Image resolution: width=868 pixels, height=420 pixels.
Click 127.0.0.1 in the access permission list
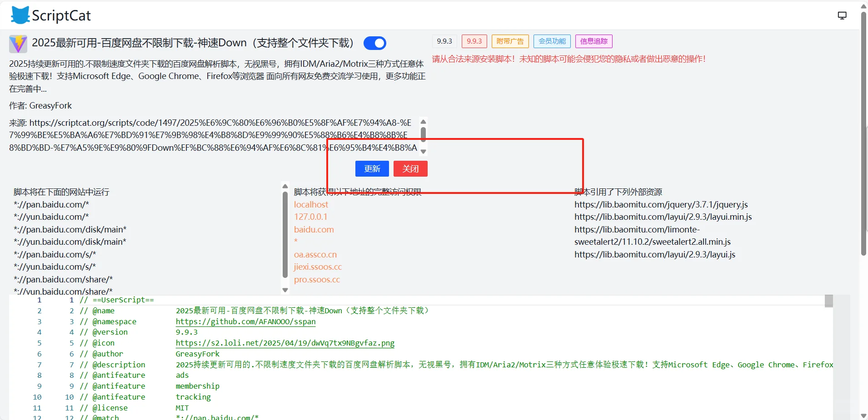tap(310, 217)
